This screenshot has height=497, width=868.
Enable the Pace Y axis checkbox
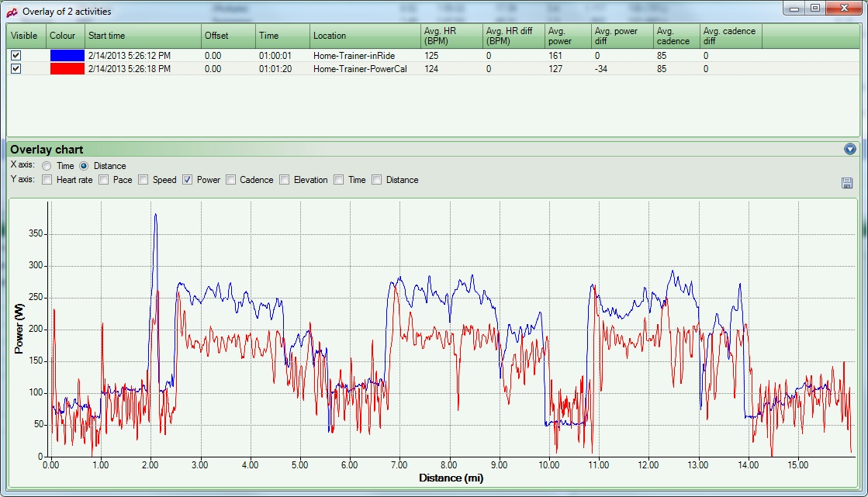(x=104, y=180)
